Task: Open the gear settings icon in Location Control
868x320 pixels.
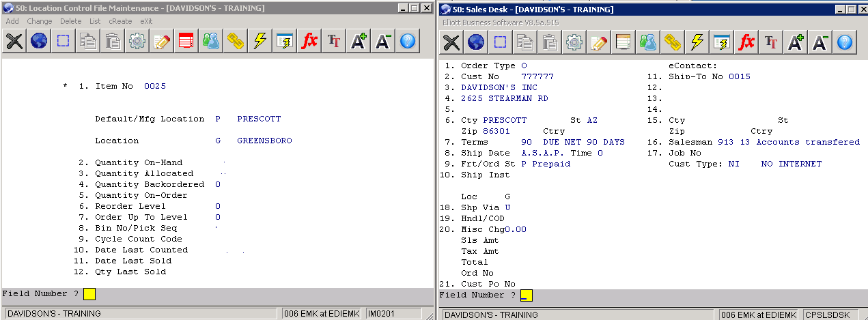Action: pyautogui.click(x=137, y=41)
